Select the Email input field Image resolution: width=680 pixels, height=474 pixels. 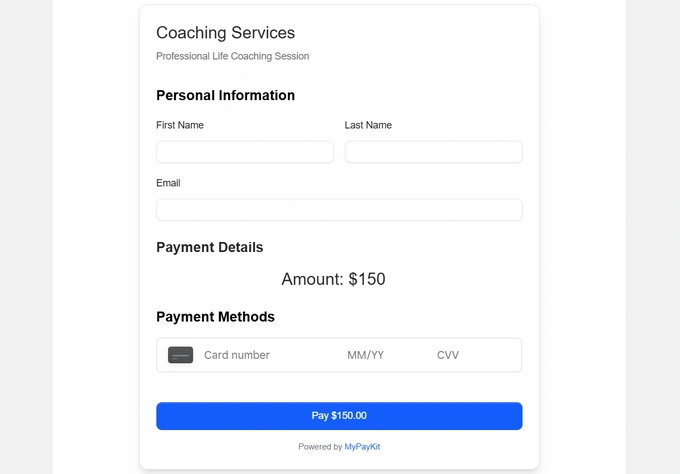pyautogui.click(x=339, y=210)
